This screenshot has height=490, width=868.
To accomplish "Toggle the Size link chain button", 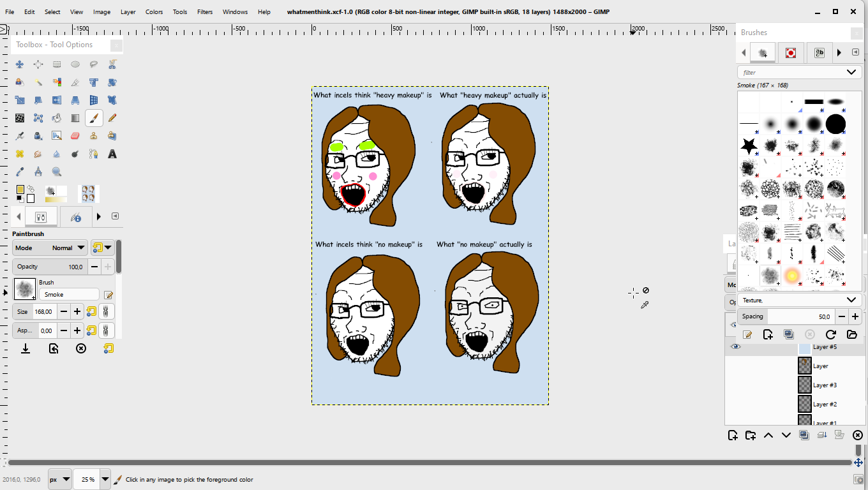I will click(106, 311).
